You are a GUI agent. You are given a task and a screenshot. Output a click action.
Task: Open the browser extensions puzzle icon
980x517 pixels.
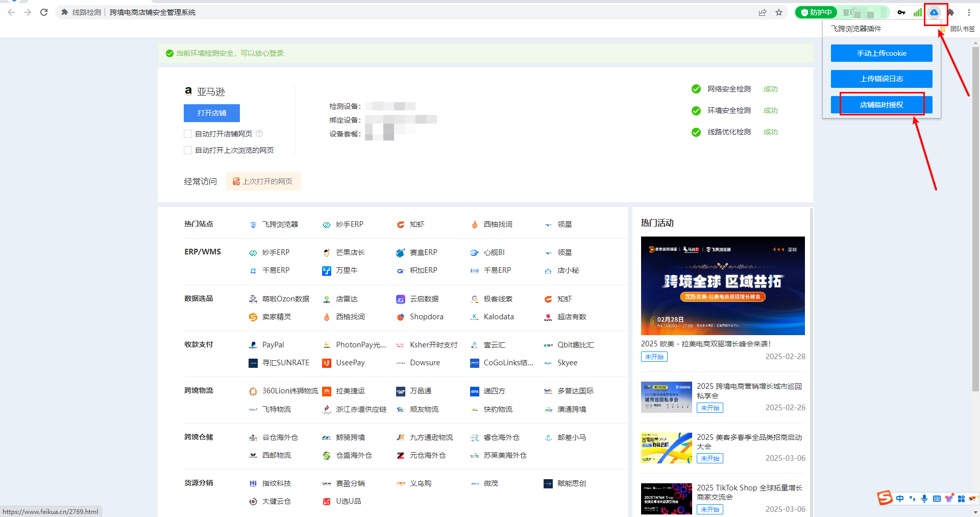click(951, 13)
